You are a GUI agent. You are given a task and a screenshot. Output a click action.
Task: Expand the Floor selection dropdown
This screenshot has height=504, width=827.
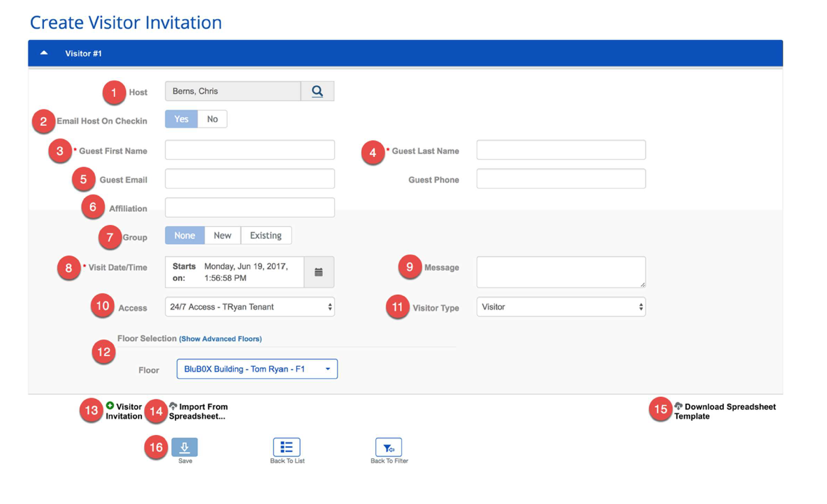(x=257, y=369)
